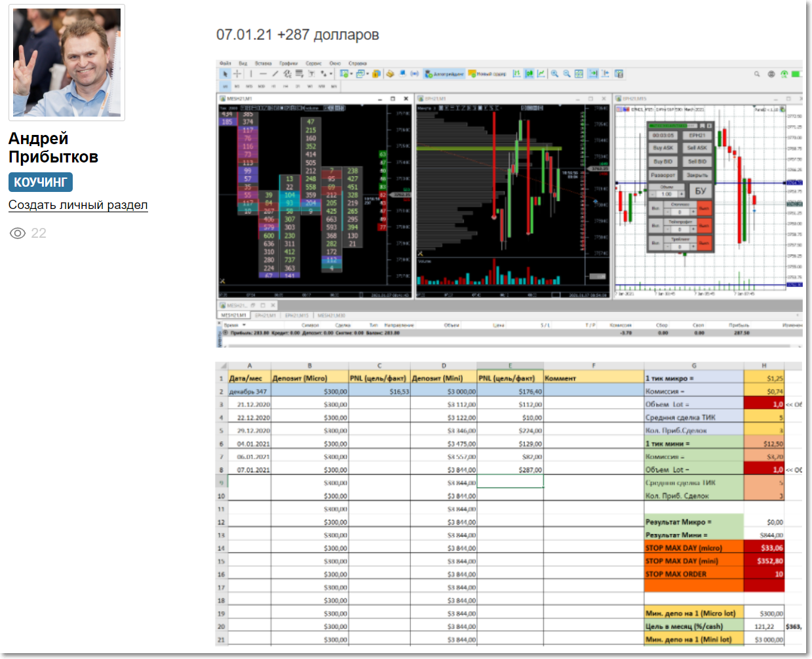Click the Buy ASK button

click(x=663, y=148)
